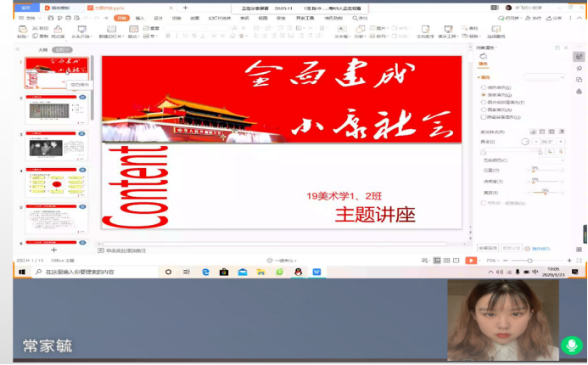The width and height of the screenshot is (588, 365).
Task: Open the Selection Pane icon
Action: (x=496, y=29)
